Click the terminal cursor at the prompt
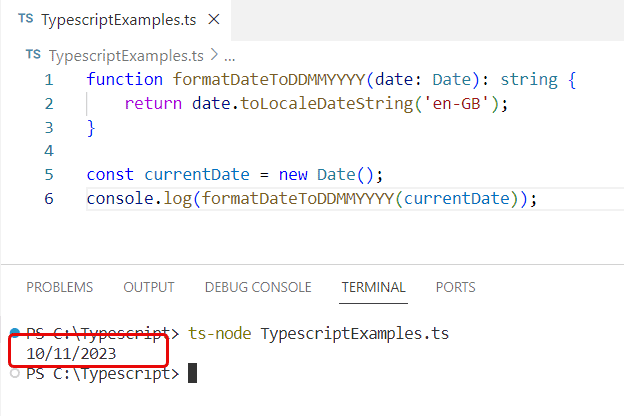 [x=192, y=373]
